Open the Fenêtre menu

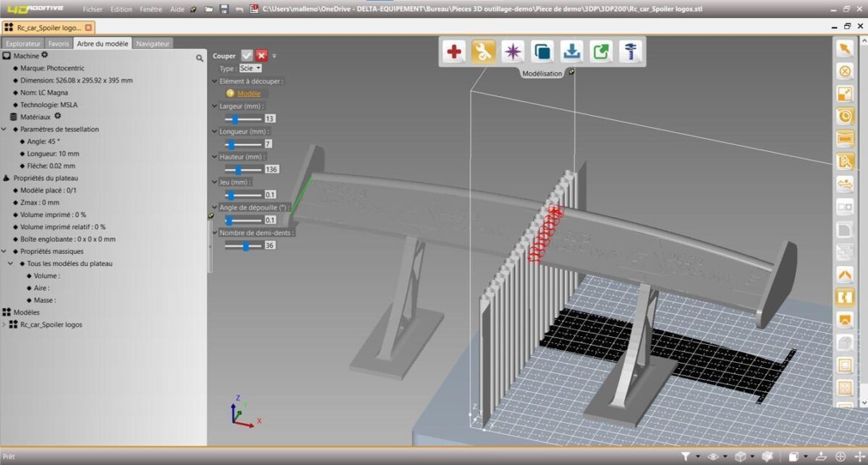pyautogui.click(x=152, y=9)
